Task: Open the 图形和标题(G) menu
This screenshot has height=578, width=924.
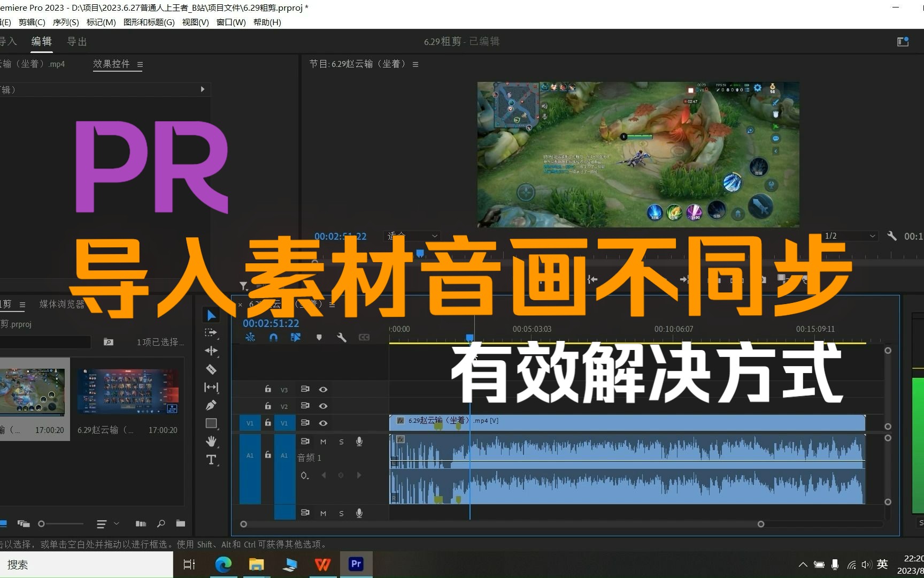Action: coord(149,22)
